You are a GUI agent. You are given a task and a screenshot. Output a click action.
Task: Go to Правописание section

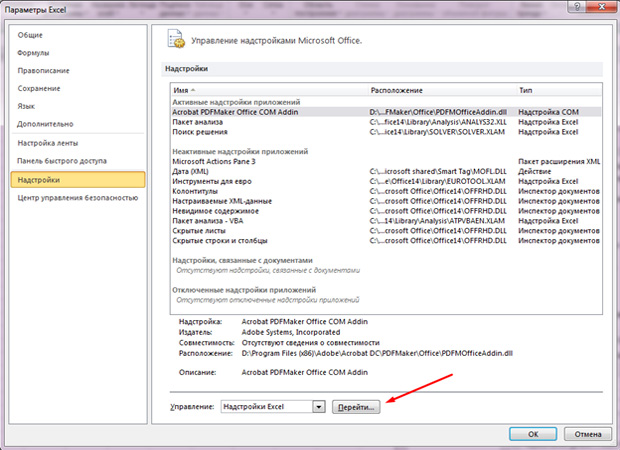[x=43, y=71]
